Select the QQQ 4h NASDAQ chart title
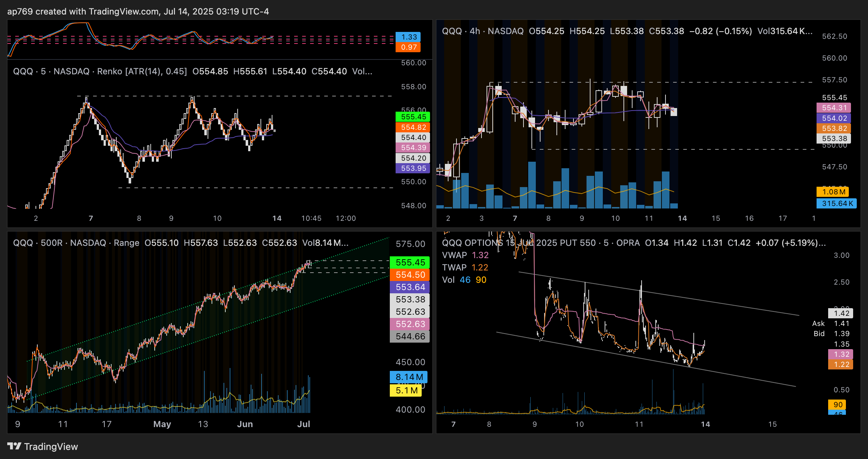The width and height of the screenshot is (868, 459). point(483,31)
